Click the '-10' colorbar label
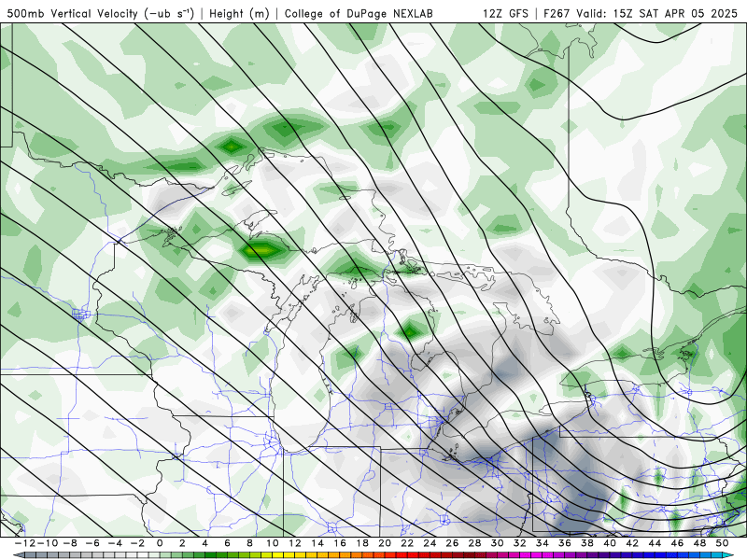747x560 pixels. (47, 543)
